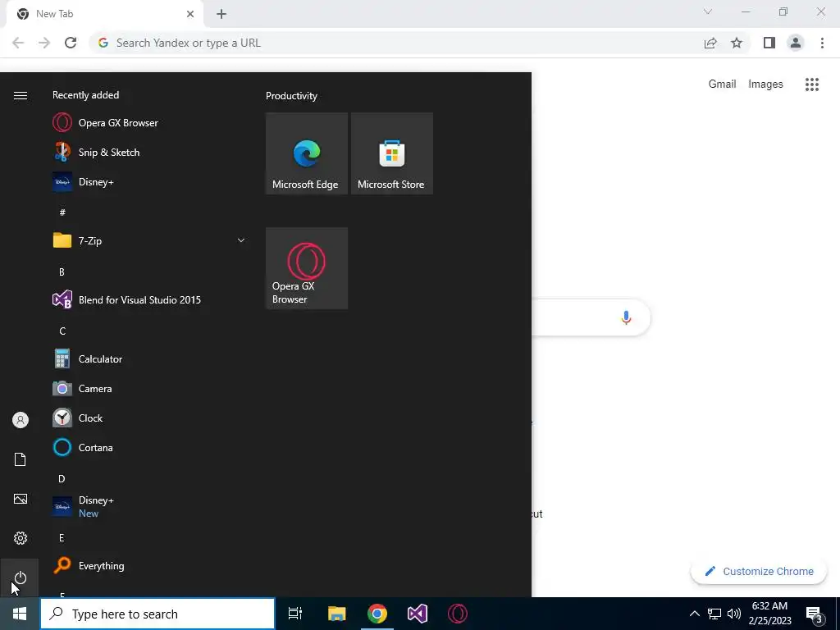Image resolution: width=840 pixels, height=630 pixels.
Task: Click the volume speaker tray icon
Action: pos(734,614)
